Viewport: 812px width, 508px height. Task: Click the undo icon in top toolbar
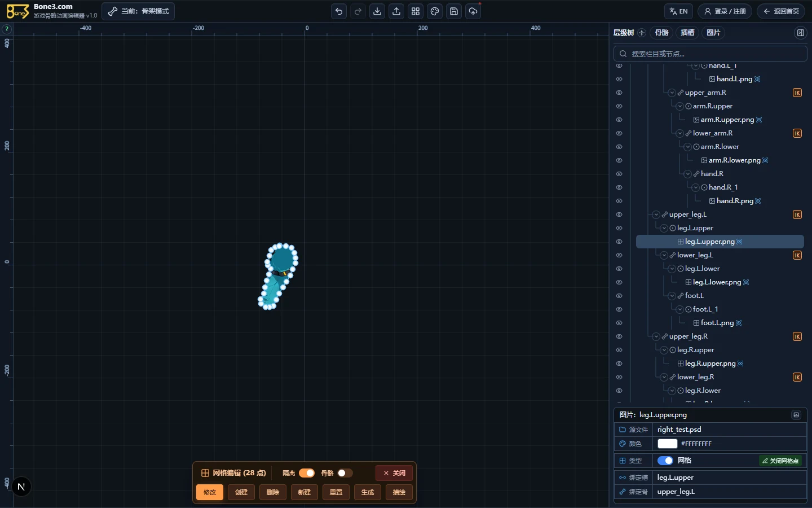[x=339, y=11]
